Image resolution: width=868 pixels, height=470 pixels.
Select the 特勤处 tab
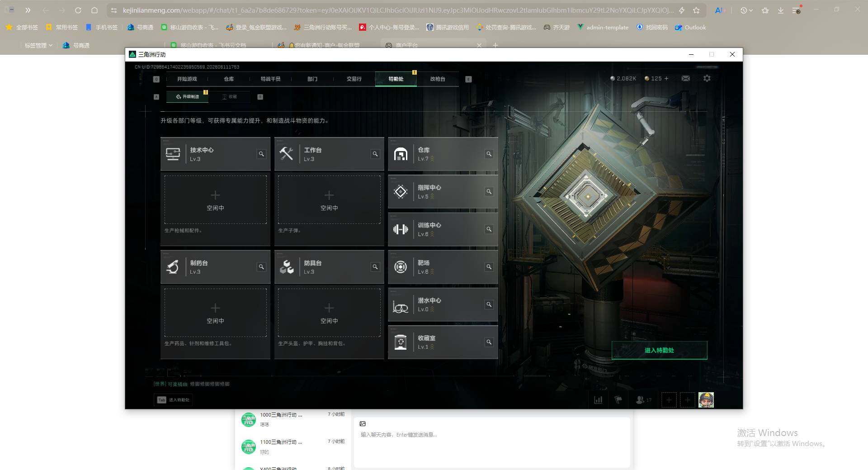pyautogui.click(x=396, y=79)
